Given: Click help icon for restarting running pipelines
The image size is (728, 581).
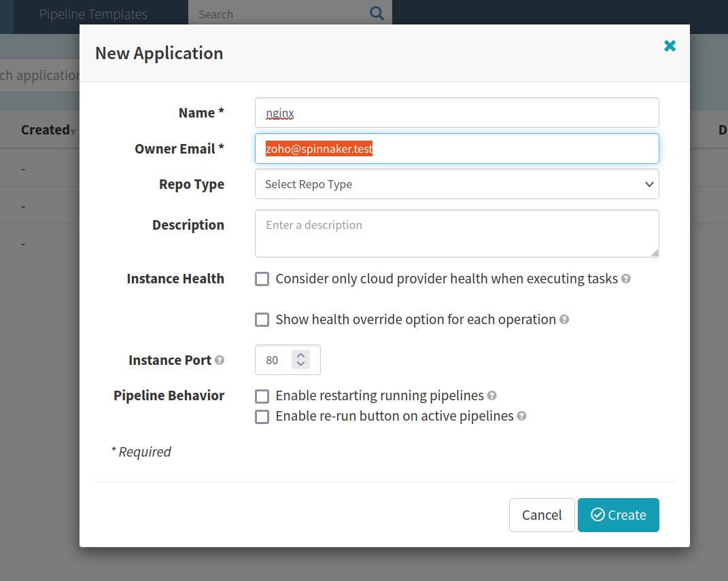Looking at the screenshot, I should click(491, 395).
